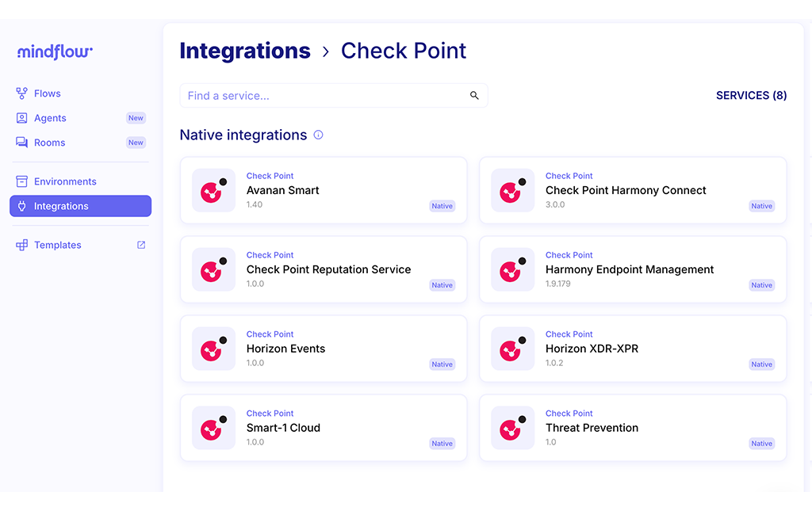Open the Horizon XDR-XPR service

[x=633, y=349]
